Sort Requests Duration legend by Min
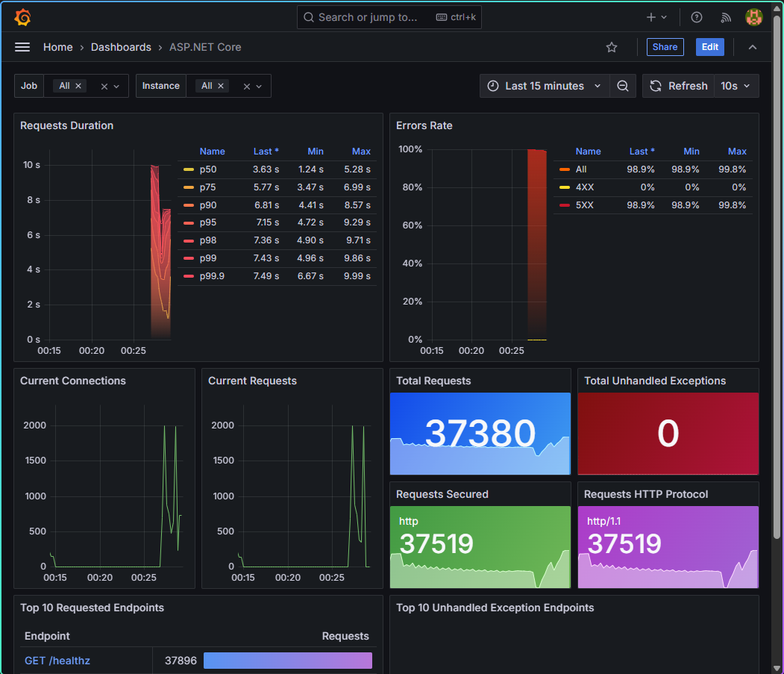This screenshot has height=674, width=784. tap(316, 151)
